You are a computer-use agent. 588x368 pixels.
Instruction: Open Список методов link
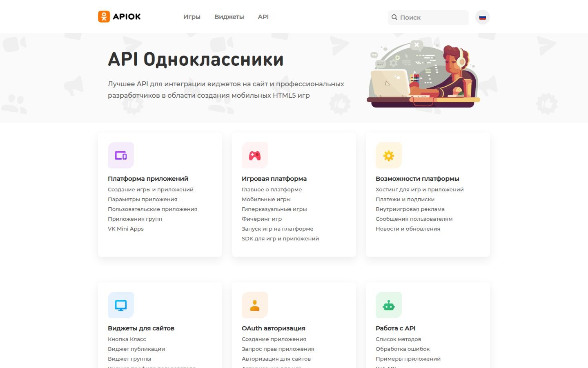(398, 339)
